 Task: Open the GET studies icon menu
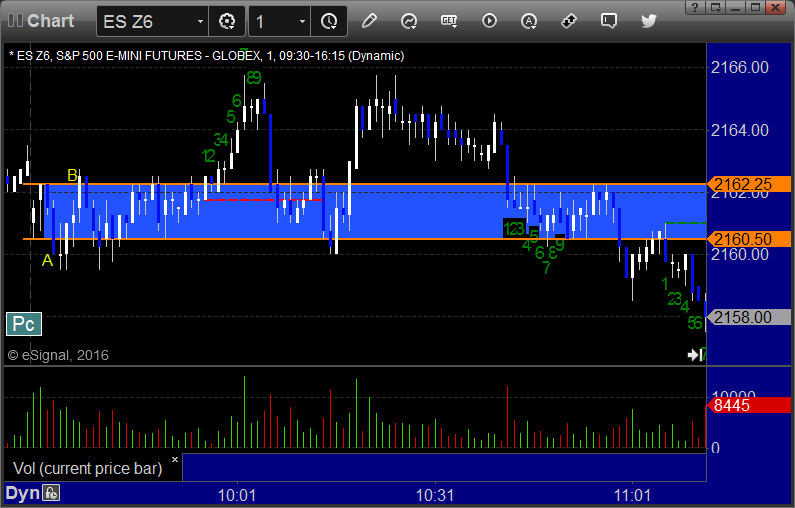pos(449,21)
